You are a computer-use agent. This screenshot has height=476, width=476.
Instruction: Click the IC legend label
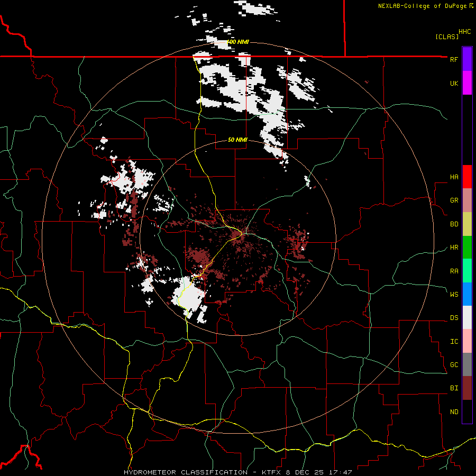[x=454, y=342]
